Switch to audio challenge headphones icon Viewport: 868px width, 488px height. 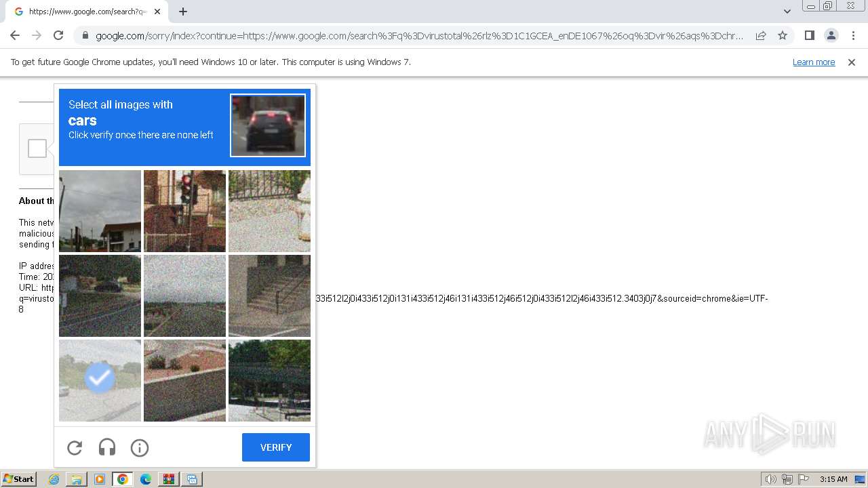click(x=107, y=447)
